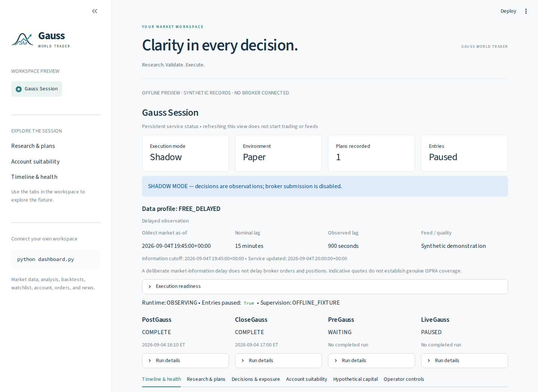Click the PreGauss WAITING status

point(340,332)
